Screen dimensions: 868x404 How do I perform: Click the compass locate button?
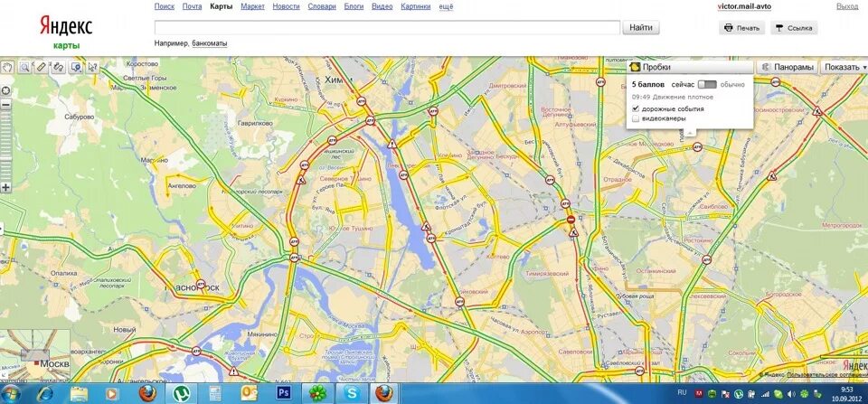6,90
